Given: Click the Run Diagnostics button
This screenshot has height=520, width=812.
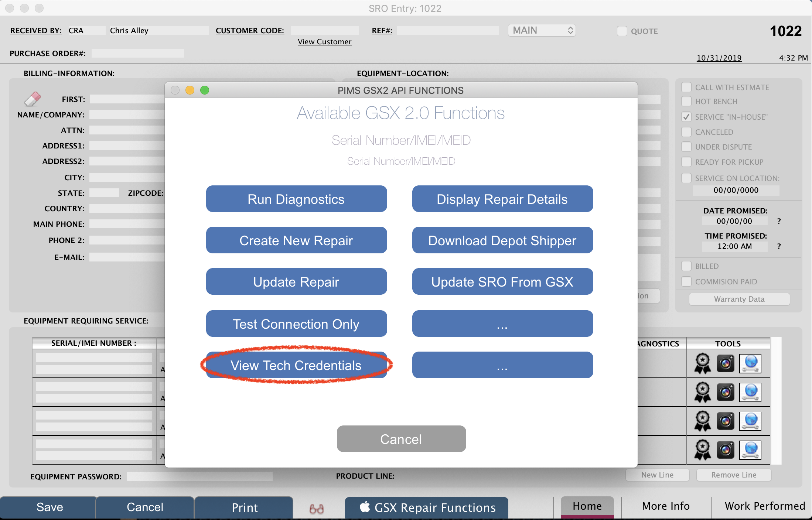Looking at the screenshot, I should tap(296, 199).
